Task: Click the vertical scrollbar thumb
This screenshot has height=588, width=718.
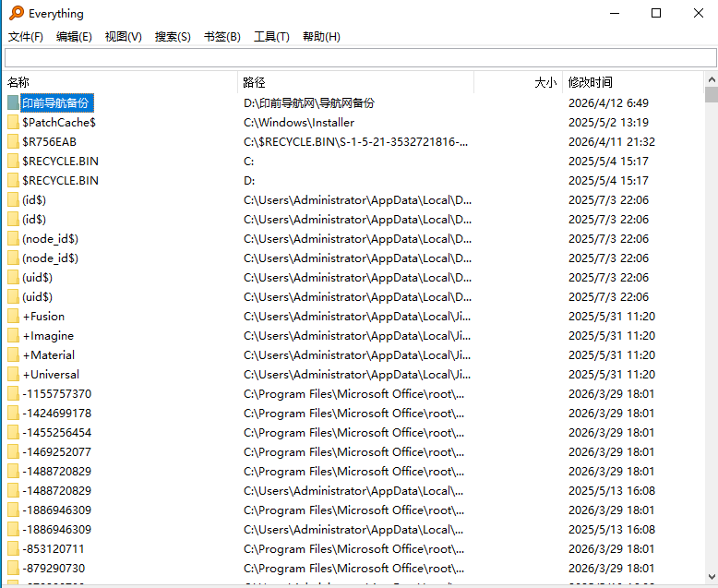Action: (x=712, y=94)
